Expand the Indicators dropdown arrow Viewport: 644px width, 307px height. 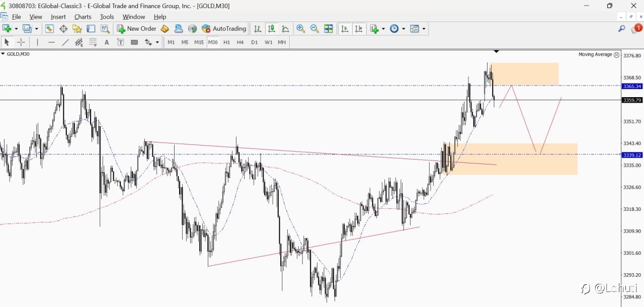pyautogui.click(x=383, y=29)
